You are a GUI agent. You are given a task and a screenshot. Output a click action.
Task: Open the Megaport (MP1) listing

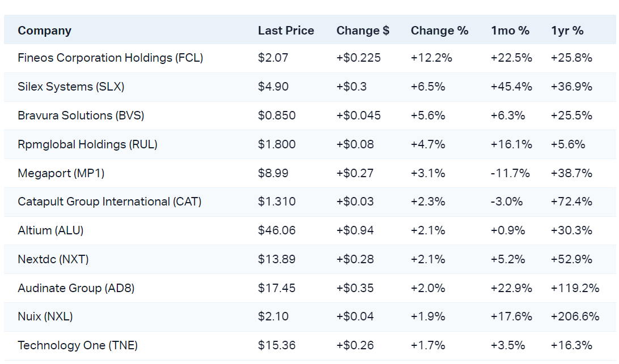[x=61, y=173]
